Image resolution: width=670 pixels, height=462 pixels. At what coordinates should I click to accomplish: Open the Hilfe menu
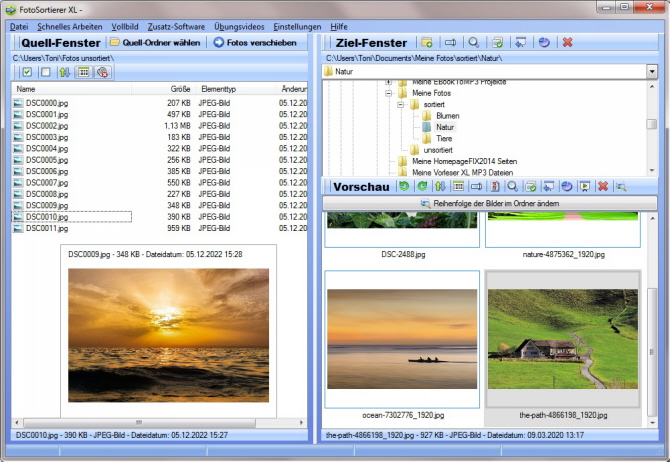coord(338,26)
